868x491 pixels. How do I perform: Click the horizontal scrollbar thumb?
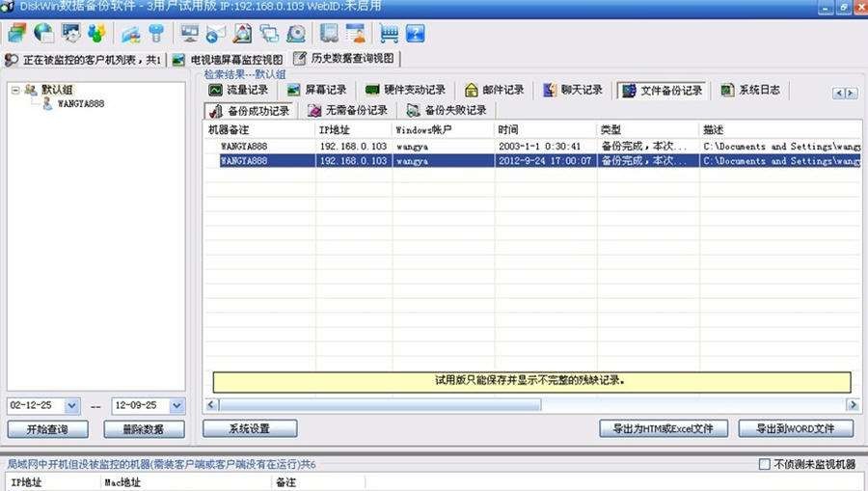pyautogui.click(x=380, y=405)
